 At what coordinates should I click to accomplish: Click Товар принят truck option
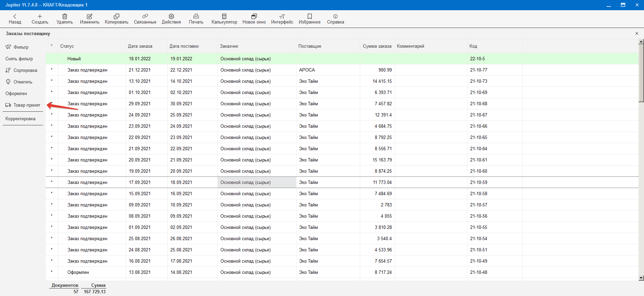23,105
